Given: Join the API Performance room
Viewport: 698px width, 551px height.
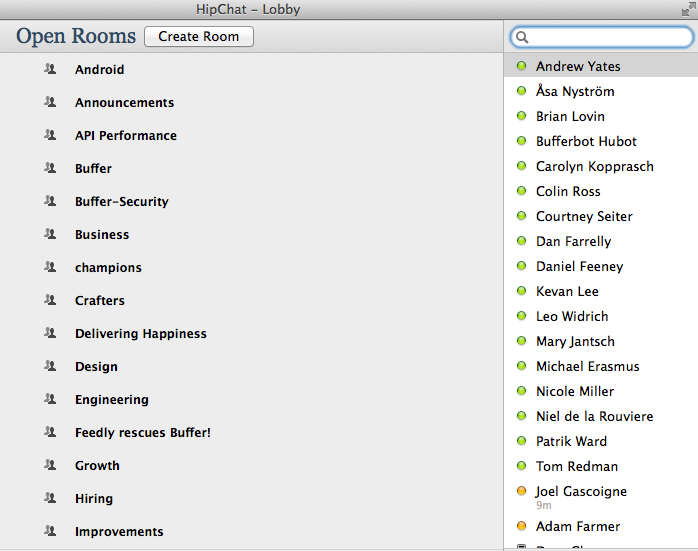Looking at the screenshot, I should [126, 135].
